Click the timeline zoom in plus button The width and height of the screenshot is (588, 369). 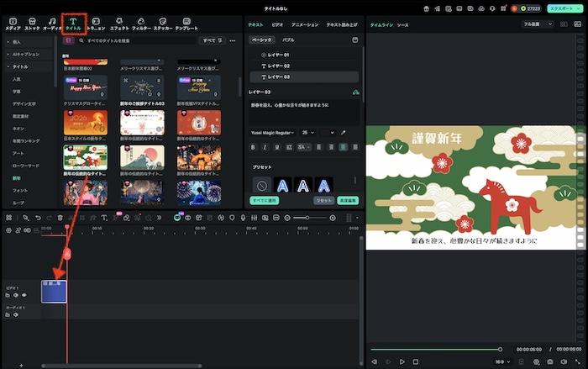pos(333,218)
